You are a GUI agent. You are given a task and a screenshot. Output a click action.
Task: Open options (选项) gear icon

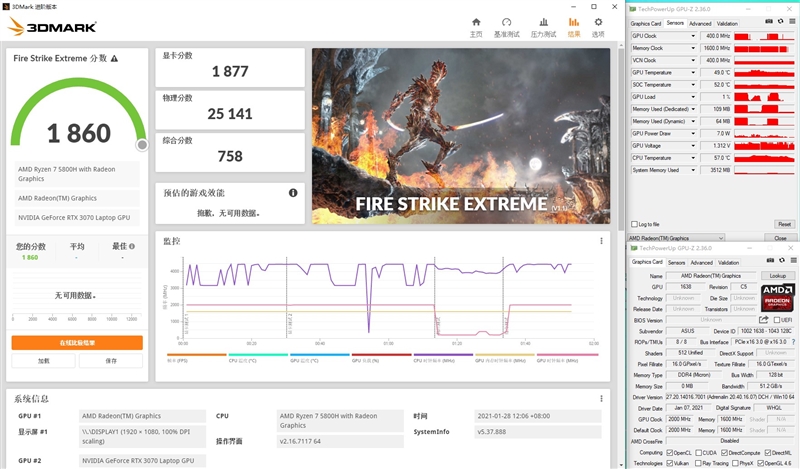[x=598, y=22]
